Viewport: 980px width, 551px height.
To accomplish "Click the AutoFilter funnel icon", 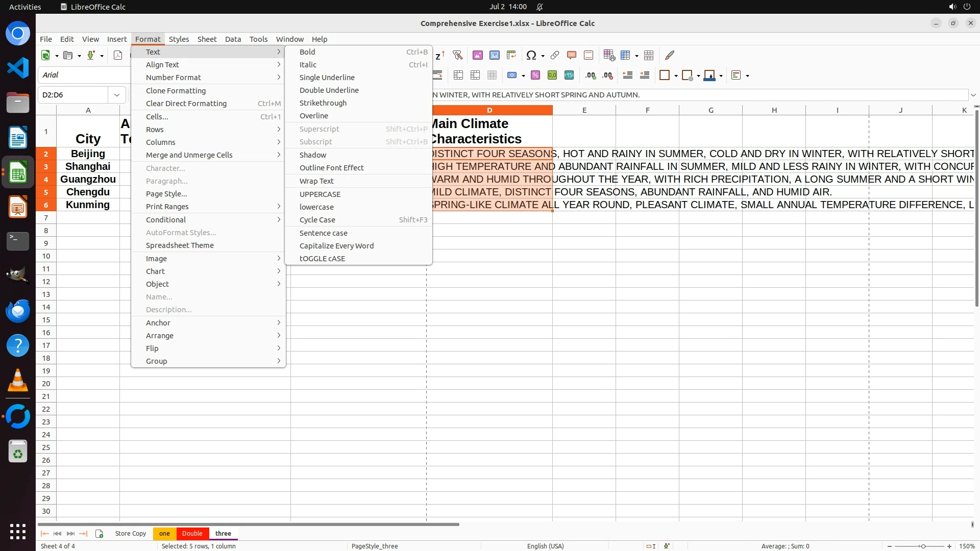I will coord(457,55).
